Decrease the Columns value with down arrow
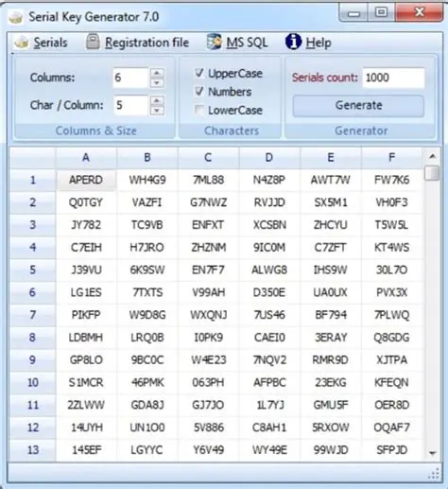The image size is (448, 489). point(157,83)
